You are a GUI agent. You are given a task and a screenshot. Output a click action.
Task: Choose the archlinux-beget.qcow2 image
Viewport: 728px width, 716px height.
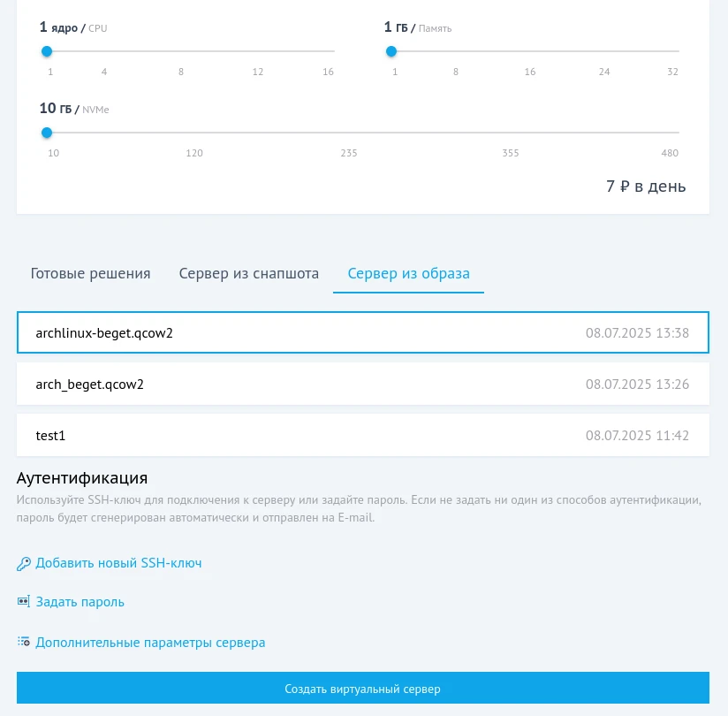(362, 333)
